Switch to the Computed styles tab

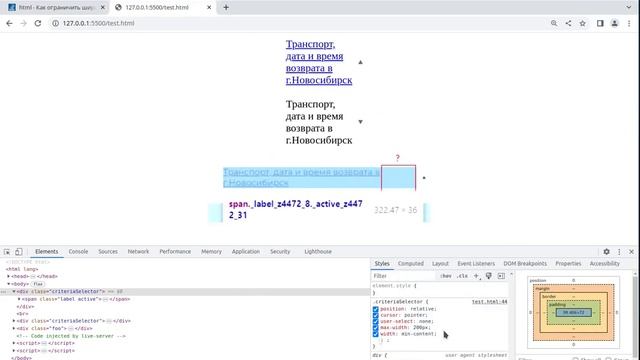411,264
